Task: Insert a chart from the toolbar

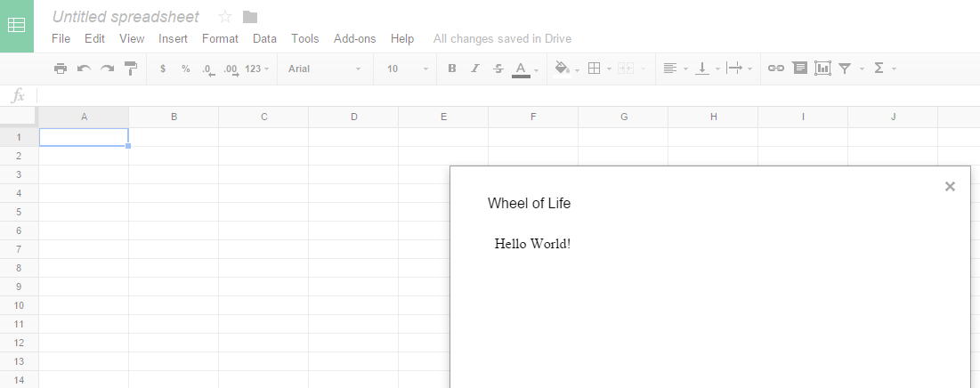Action: click(822, 69)
